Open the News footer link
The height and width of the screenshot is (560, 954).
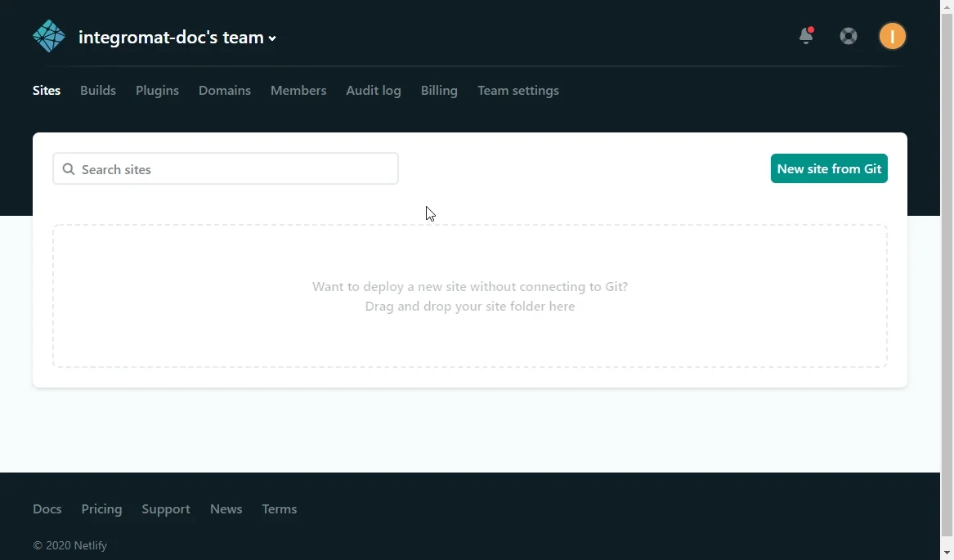[226, 508]
